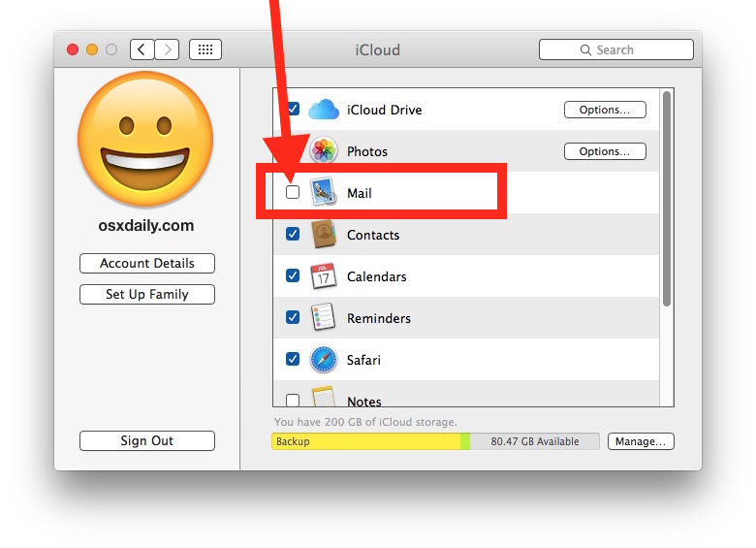The width and height of the screenshot is (756, 548).
Task: Click the osxdaily.com account name
Action: (x=146, y=226)
